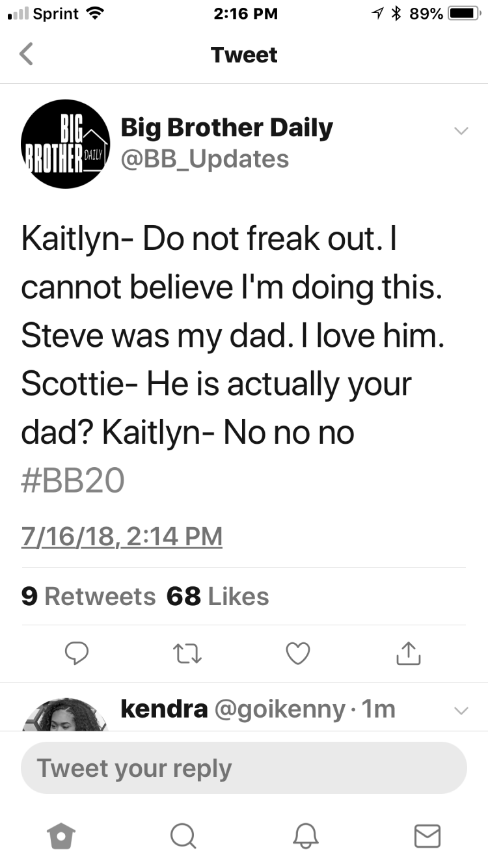Open the Notifications bell tab
This screenshot has height=868, width=488.
[x=305, y=834]
